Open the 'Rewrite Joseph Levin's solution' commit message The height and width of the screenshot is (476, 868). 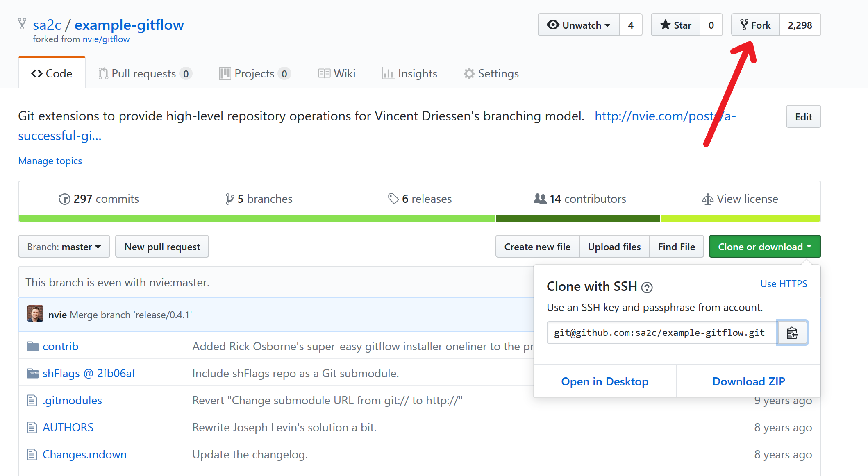point(284,428)
